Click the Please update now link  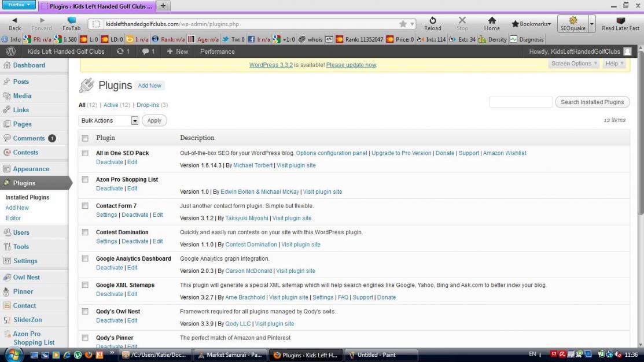click(x=351, y=65)
